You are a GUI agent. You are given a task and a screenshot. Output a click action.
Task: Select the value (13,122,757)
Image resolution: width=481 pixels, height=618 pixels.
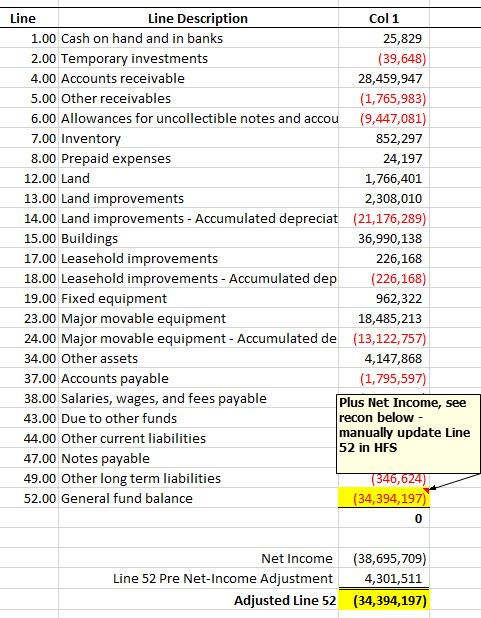(x=384, y=338)
